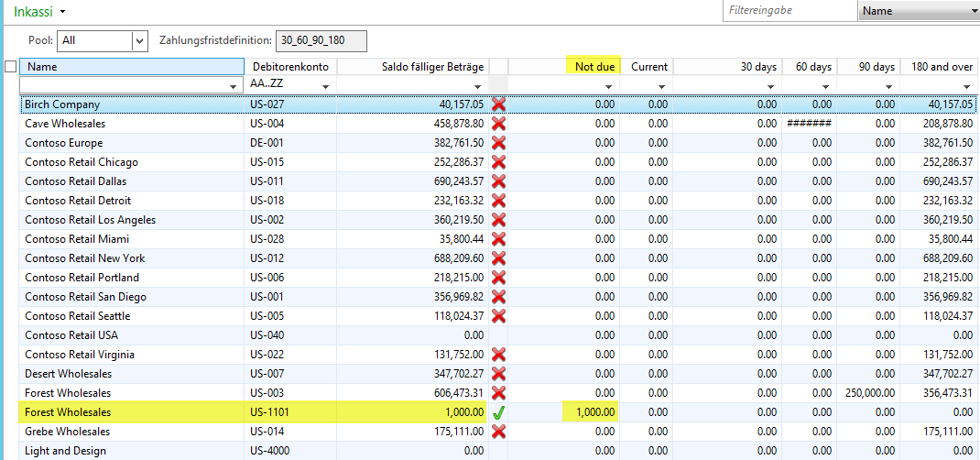This screenshot has height=460, width=980.
Task: Click red X icon for Grebe Wholesales
Action: [498, 432]
